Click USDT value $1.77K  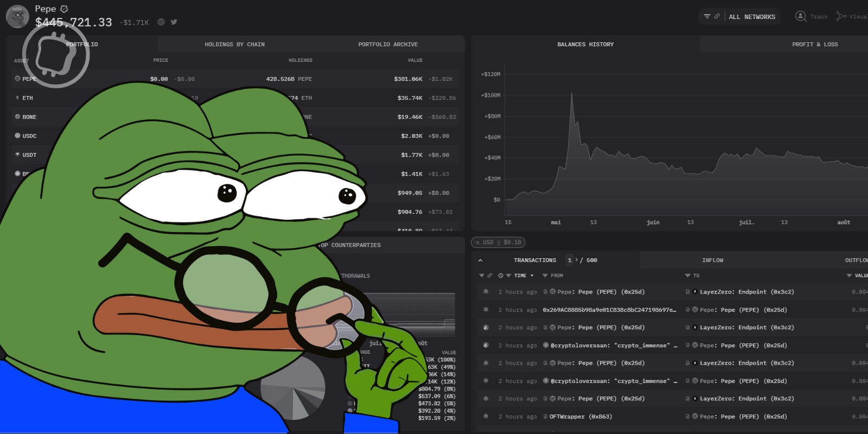point(412,155)
